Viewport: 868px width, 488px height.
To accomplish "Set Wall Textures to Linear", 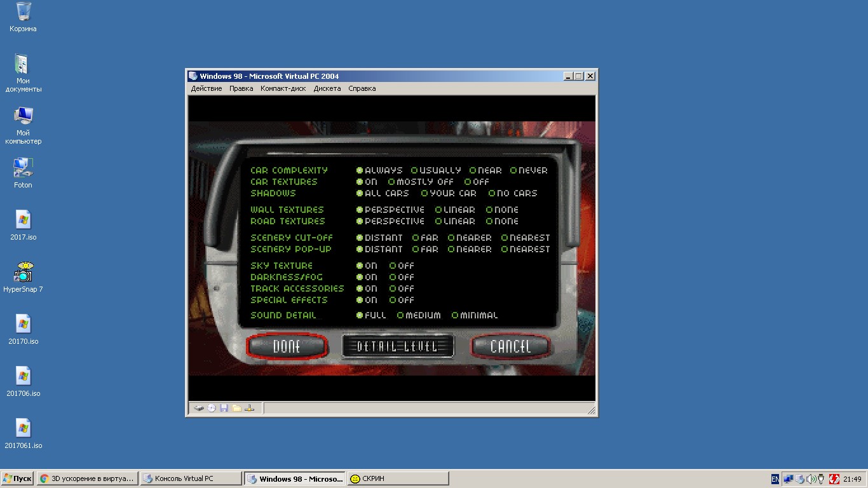I will point(455,210).
